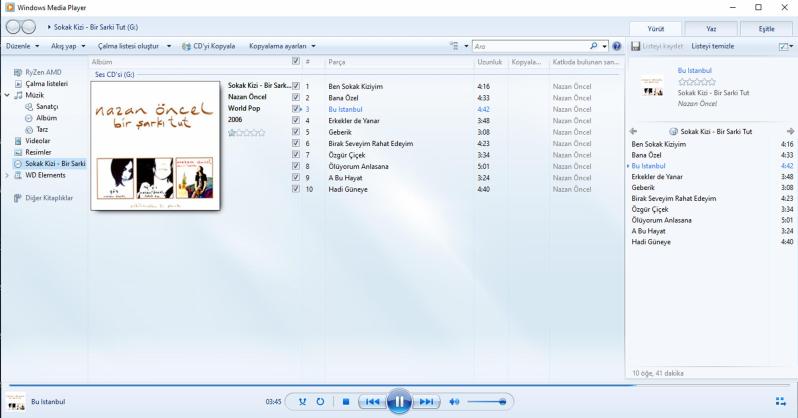The height and width of the screenshot is (418, 798).
Task: Select Albüm in the navigation tree
Action: (46, 118)
